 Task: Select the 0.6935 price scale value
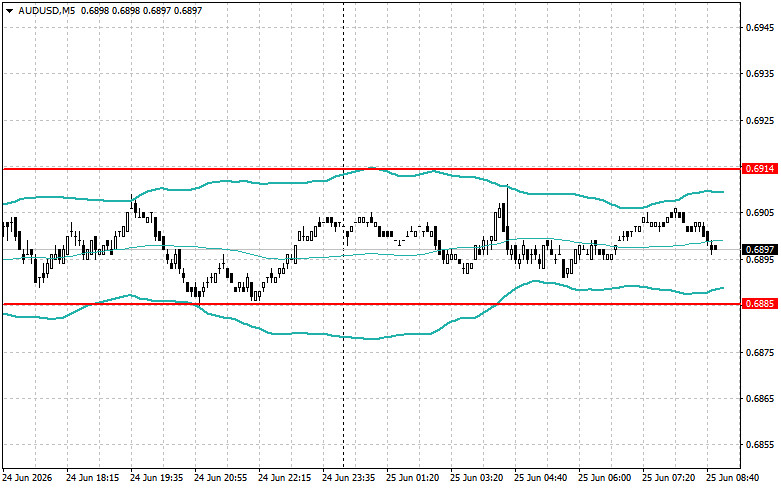(760, 74)
